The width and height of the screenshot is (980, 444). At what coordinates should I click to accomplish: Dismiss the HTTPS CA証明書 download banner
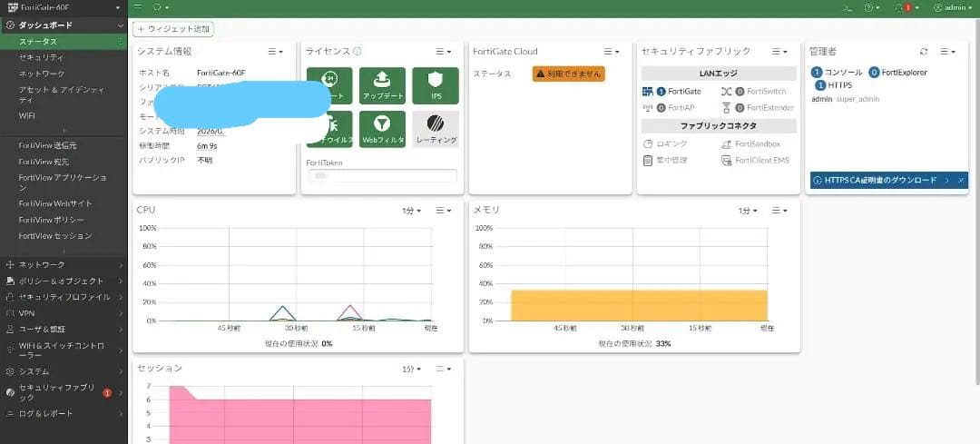pos(961,181)
